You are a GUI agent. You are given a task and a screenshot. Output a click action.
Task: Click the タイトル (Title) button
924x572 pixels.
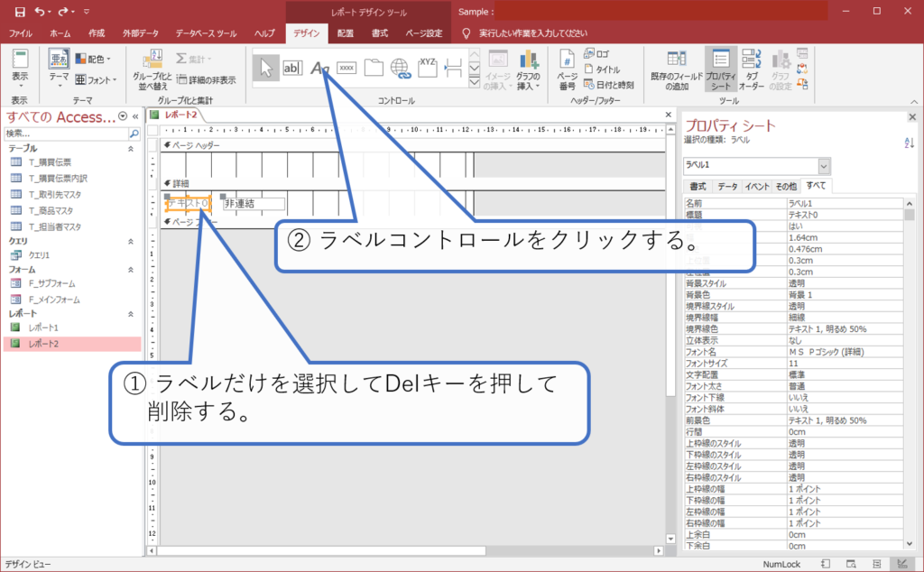tap(601, 69)
